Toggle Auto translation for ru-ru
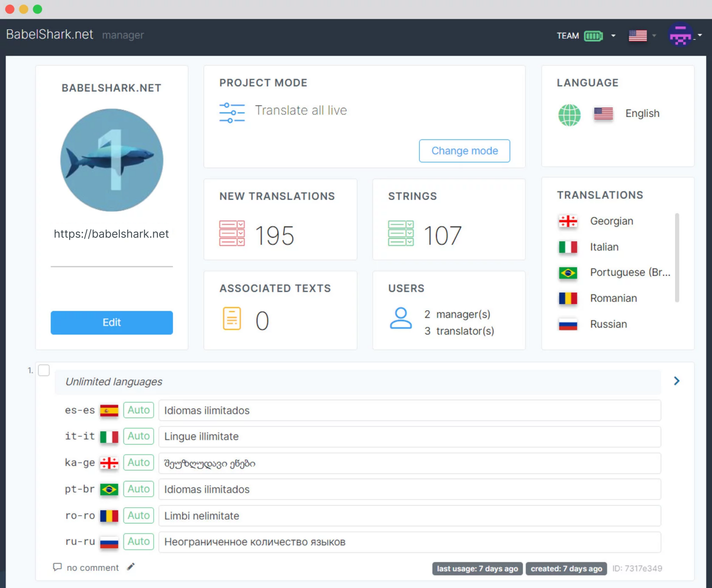Viewport: 712px width, 588px height. (x=138, y=541)
